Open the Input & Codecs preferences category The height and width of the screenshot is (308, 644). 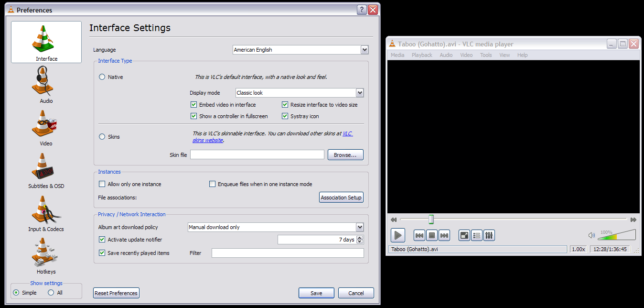(x=46, y=213)
